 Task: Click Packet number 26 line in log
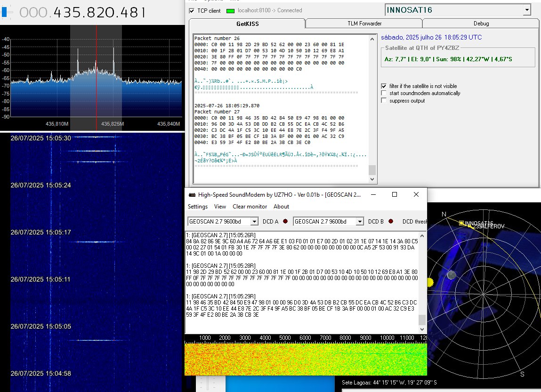point(217,38)
